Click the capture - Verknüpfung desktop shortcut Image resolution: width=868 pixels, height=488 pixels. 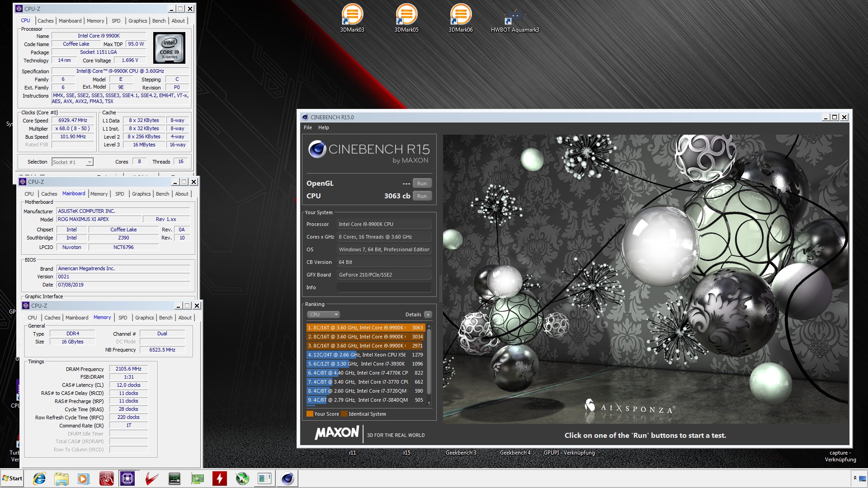point(840,456)
